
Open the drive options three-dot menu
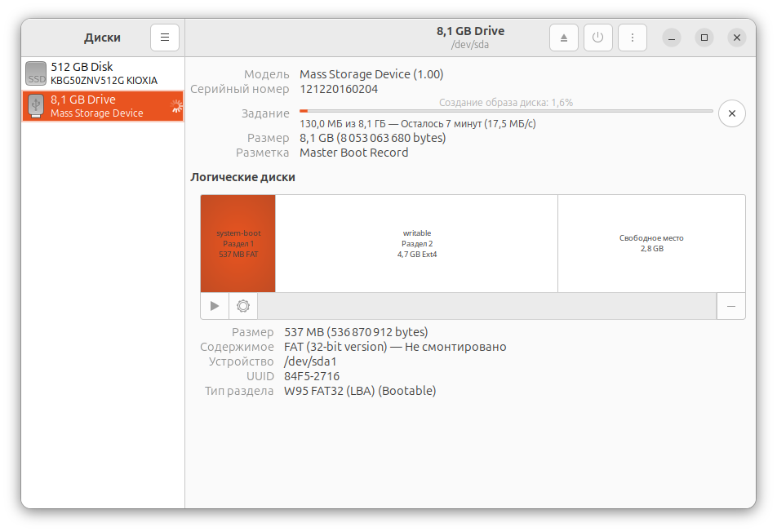pos(633,38)
